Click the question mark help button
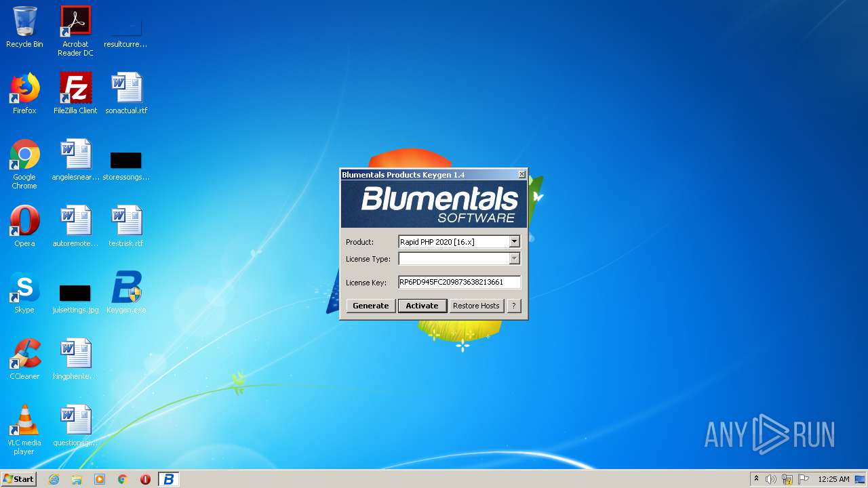The height and width of the screenshot is (488, 868). [514, 306]
